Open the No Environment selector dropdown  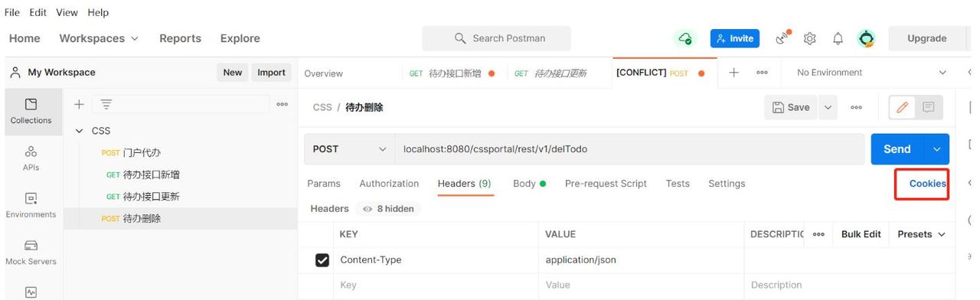pyautogui.click(x=871, y=73)
